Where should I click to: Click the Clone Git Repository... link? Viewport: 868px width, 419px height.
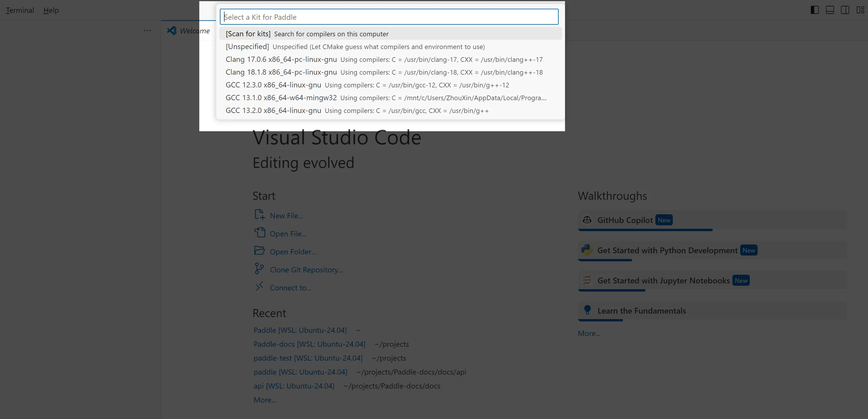306,270
